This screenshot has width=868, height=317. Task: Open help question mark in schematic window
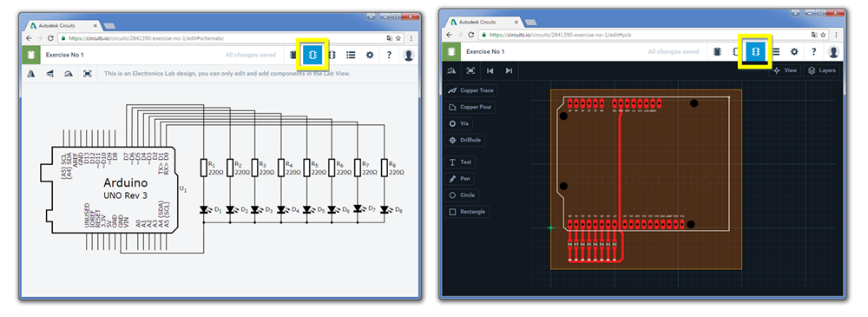pos(389,55)
